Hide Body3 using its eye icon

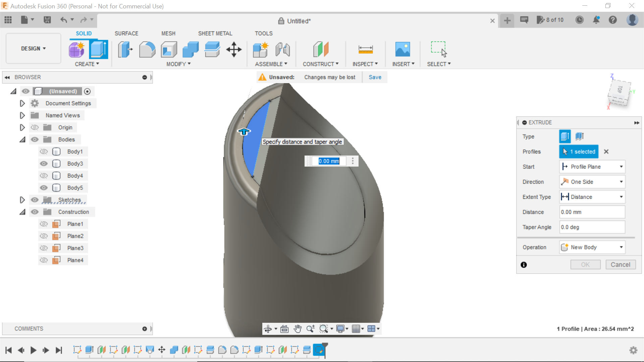[44, 164]
